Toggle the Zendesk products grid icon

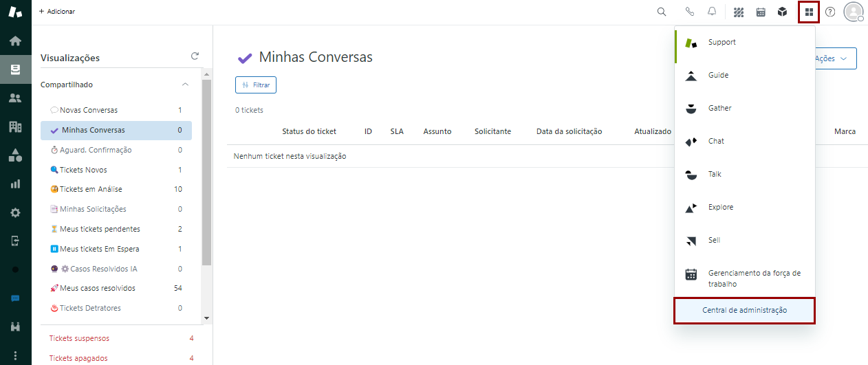tap(809, 12)
